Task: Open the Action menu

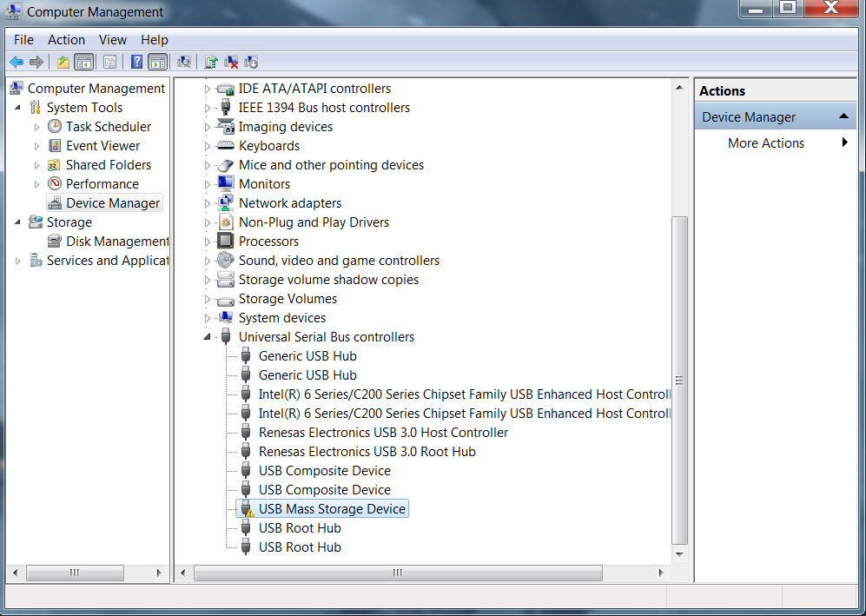Action: (66, 40)
